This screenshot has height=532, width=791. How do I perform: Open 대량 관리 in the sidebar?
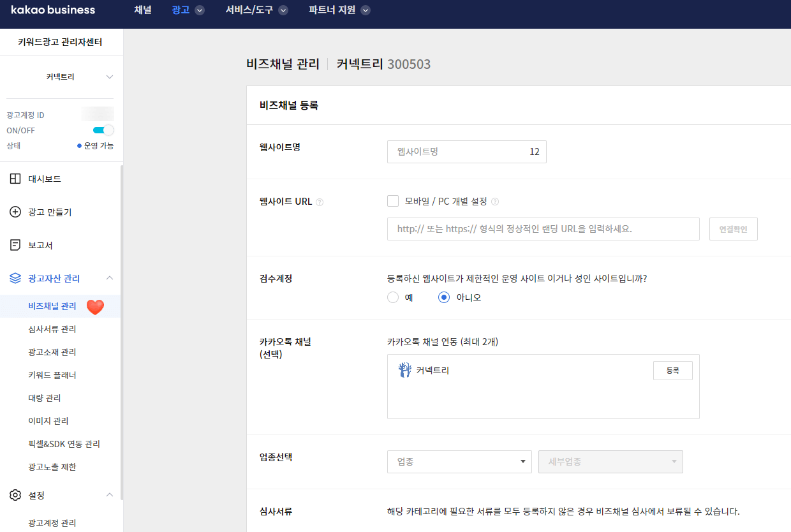click(45, 398)
